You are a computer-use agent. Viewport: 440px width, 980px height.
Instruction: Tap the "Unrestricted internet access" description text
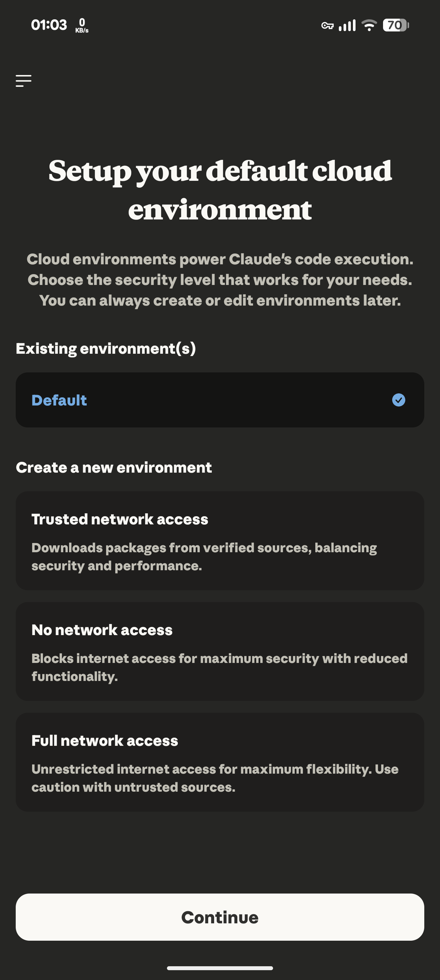click(x=215, y=778)
